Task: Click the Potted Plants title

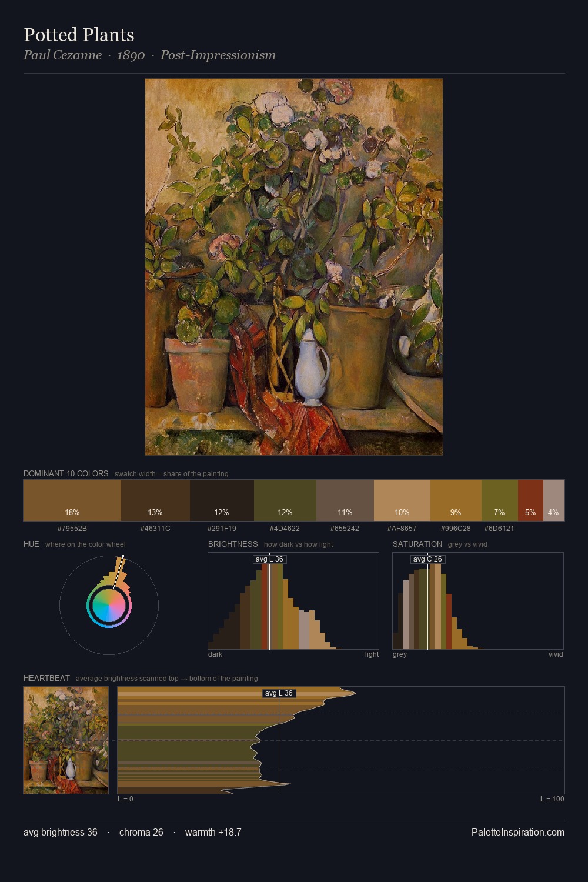Action: pyautogui.click(x=79, y=35)
